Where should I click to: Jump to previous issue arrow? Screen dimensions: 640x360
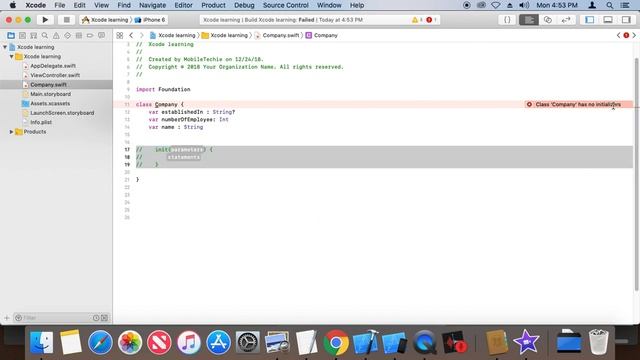pyautogui.click(x=618, y=36)
